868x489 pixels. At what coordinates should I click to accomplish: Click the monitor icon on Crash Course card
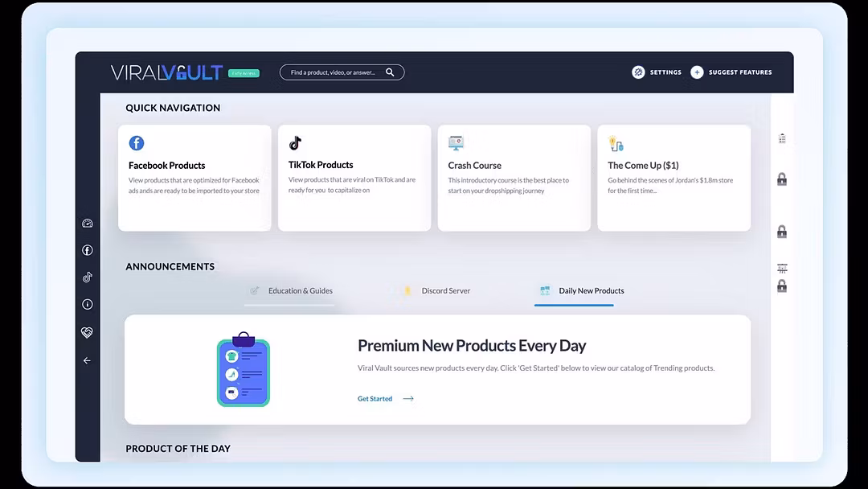(456, 142)
